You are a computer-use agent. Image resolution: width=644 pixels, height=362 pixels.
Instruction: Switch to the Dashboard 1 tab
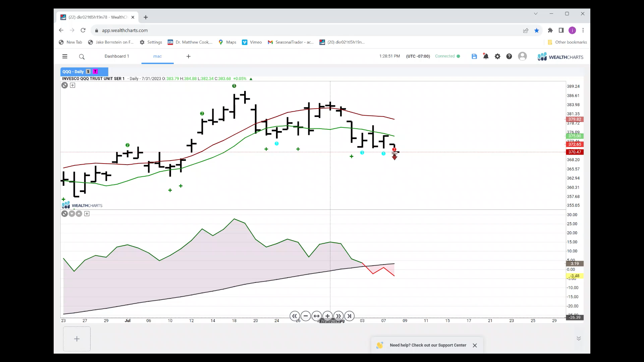click(x=117, y=56)
